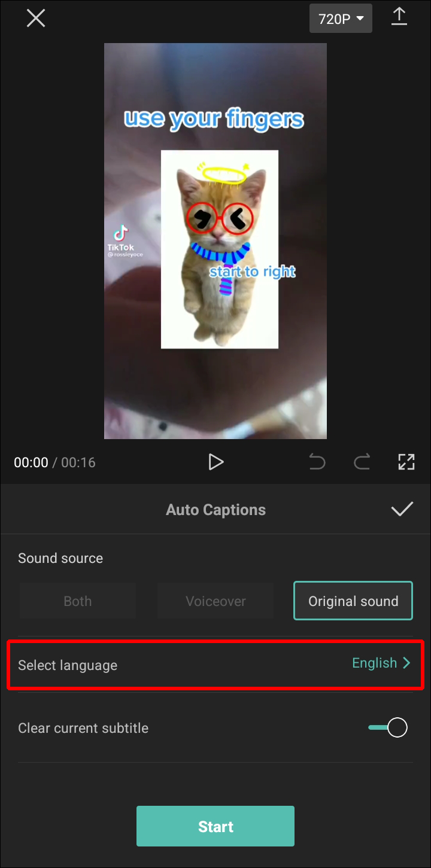The image size is (431, 868).
Task: Tap the English language chevron
Action: (406, 663)
